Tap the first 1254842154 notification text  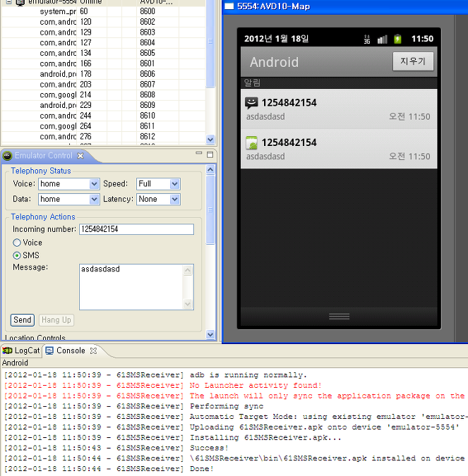point(289,103)
